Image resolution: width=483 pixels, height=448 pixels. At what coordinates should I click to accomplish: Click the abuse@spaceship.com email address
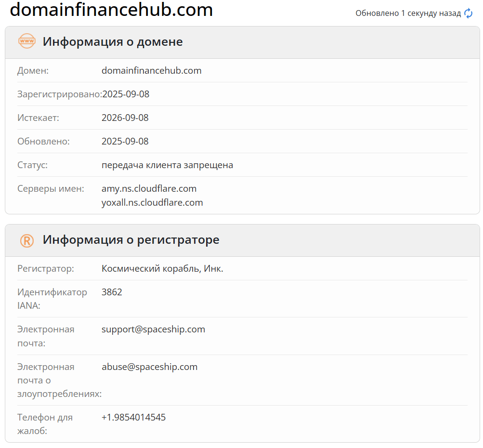pos(149,367)
